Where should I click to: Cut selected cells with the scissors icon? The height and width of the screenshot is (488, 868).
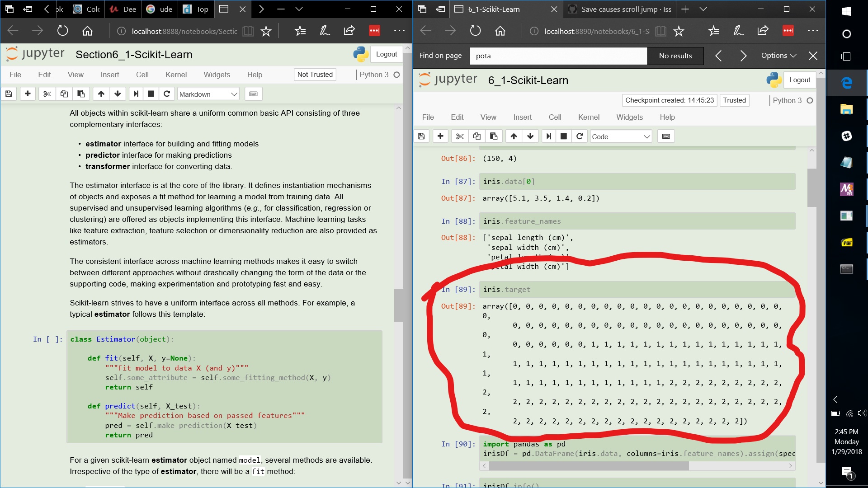[460, 136]
